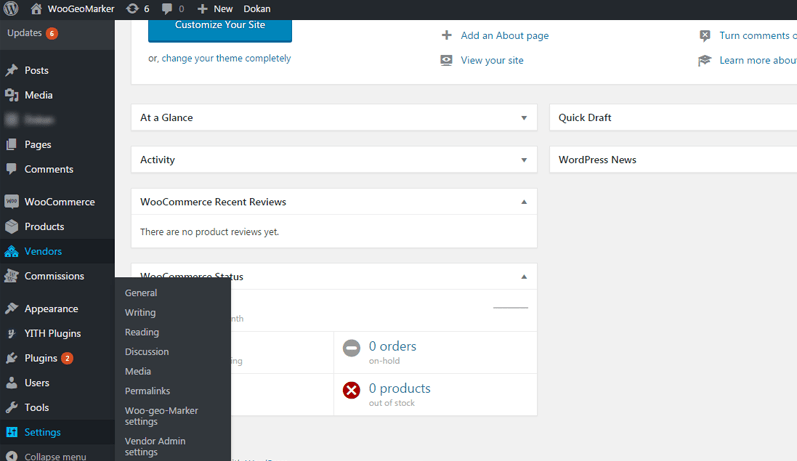Viewport: 797px width, 461px height.
Task: Open the updates icon showing 6
Action: click(x=138, y=9)
